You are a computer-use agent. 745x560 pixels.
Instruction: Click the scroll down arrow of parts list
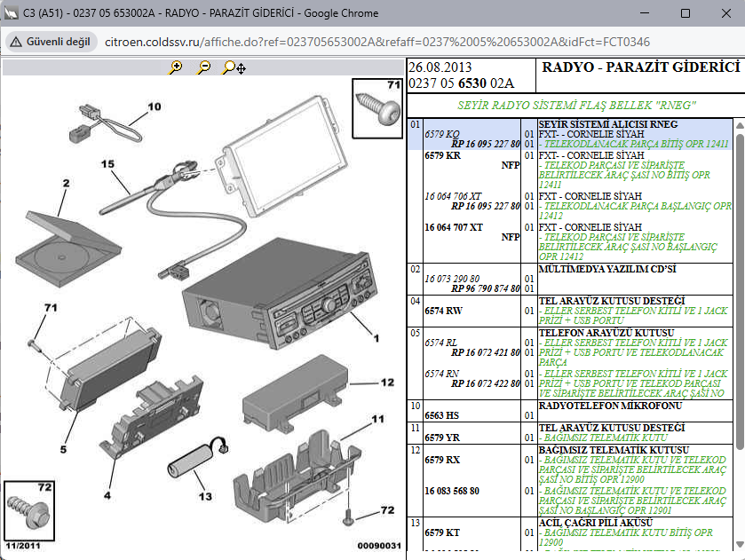pos(739,544)
